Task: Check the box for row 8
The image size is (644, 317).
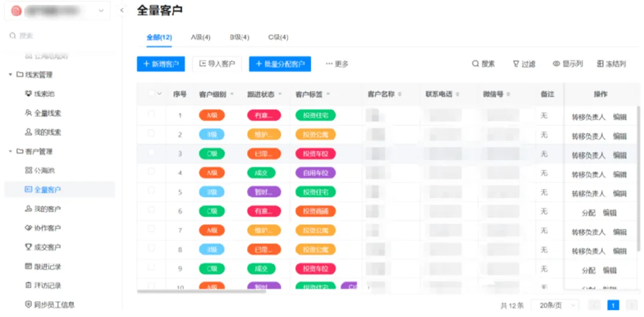Action: pyautogui.click(x=151, y=248)
